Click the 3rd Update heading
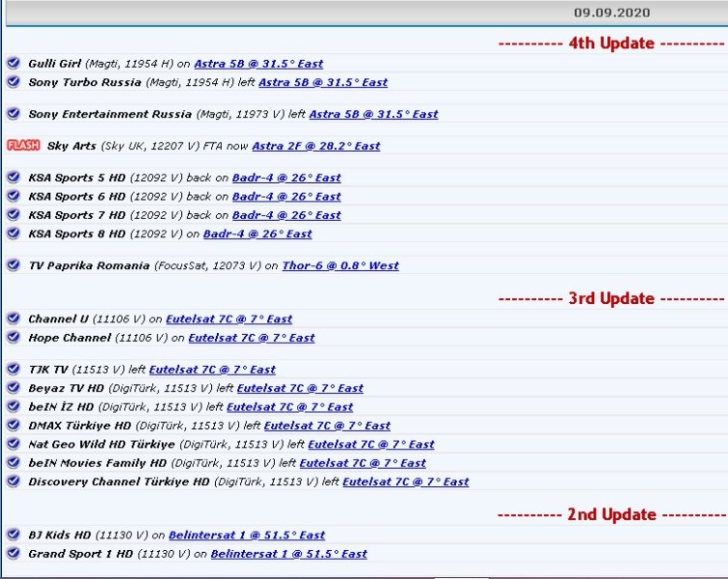Screen dimensions: 728x579 [x=611, y=298]
